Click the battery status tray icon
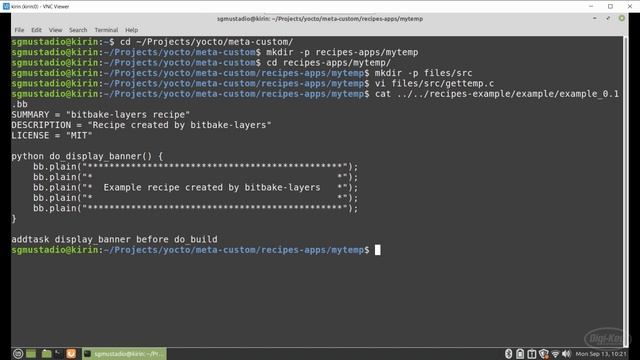640x360 pixels. coord(520,354)
